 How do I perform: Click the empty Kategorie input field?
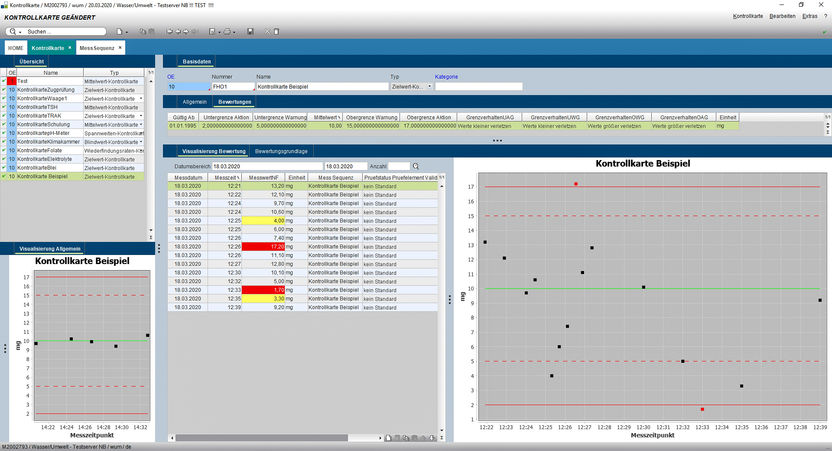tap(479, 86)
